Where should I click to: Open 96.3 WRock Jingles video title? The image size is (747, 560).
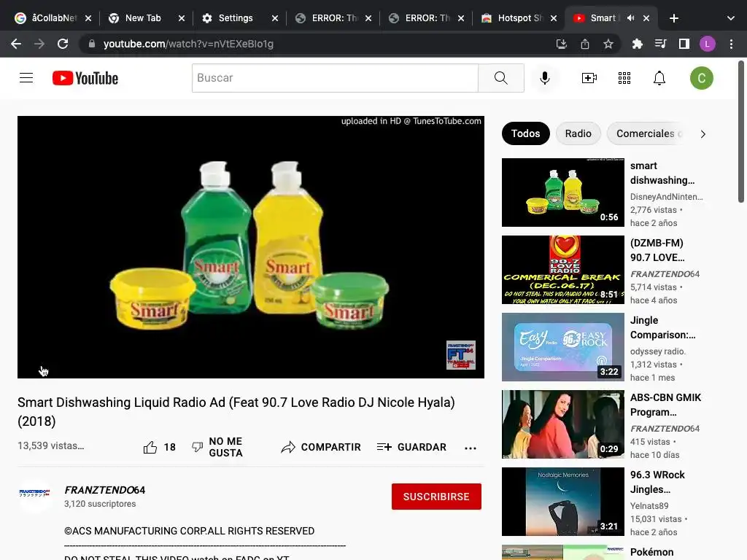click(657, 482)
